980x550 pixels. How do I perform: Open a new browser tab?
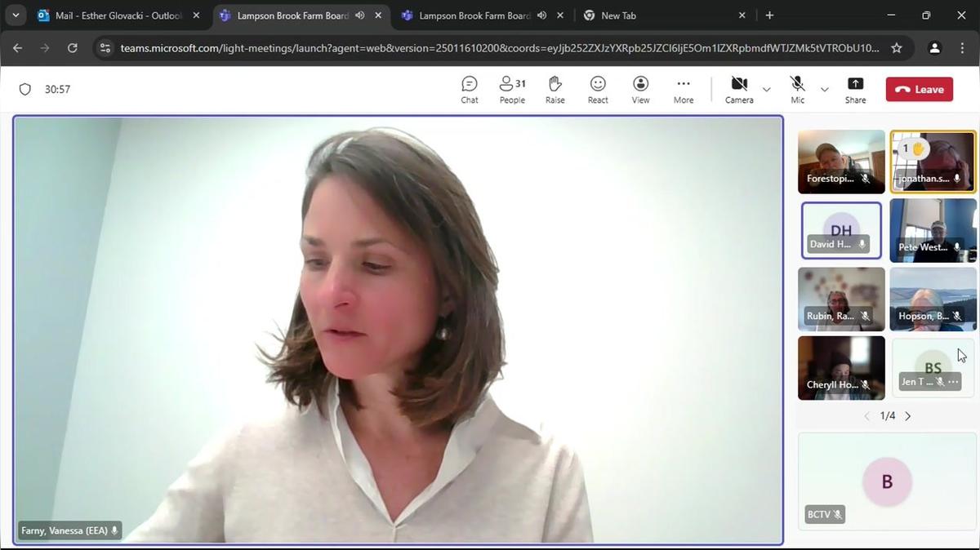click(769, 16)
